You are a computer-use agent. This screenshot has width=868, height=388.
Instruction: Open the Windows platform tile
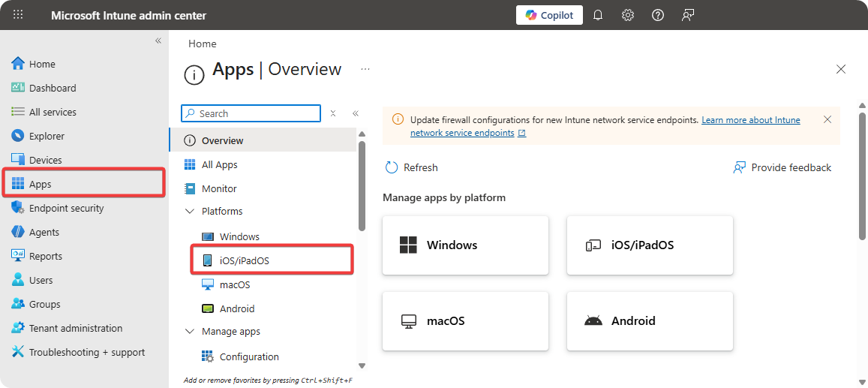click(465, 245)
